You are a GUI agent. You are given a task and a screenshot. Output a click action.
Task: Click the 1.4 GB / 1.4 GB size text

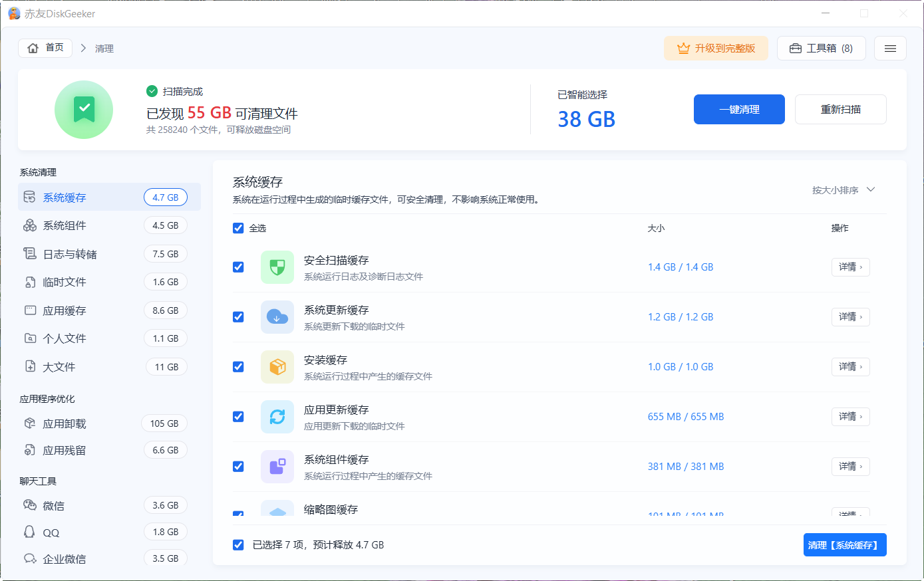[x=681, y=267]
